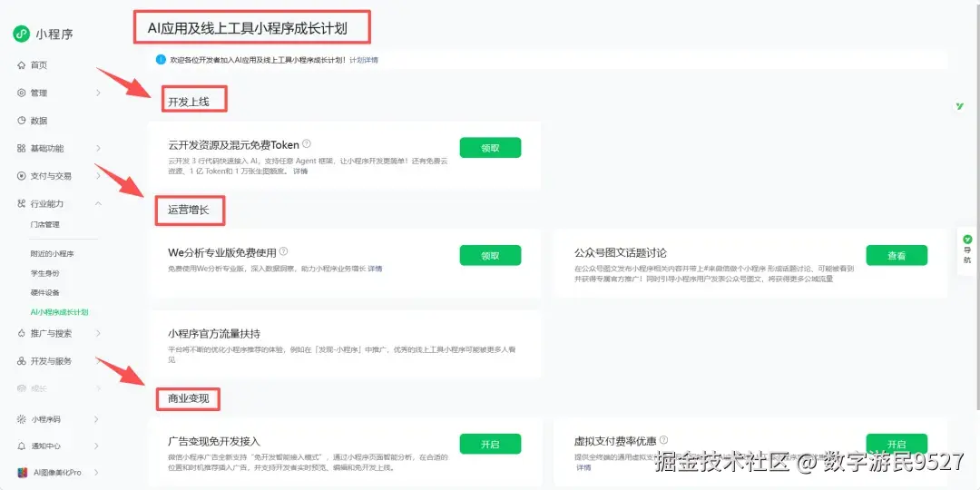The image size is (980, 490).
Task: Expand the 通知中心 chevron
Action: pos(96,446)
